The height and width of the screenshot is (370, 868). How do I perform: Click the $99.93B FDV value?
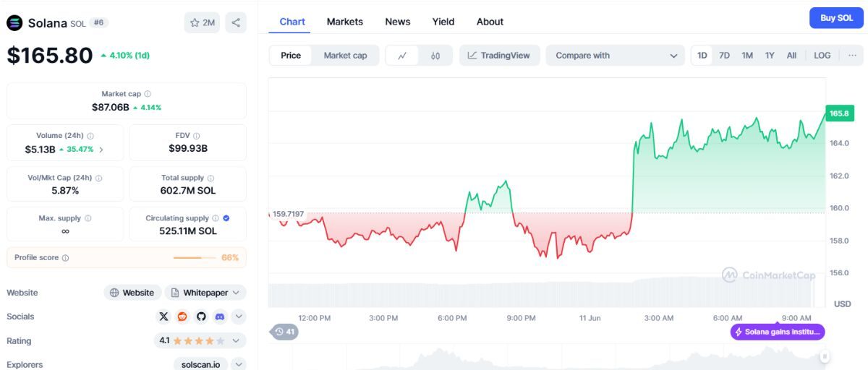[x=188, y=149]
